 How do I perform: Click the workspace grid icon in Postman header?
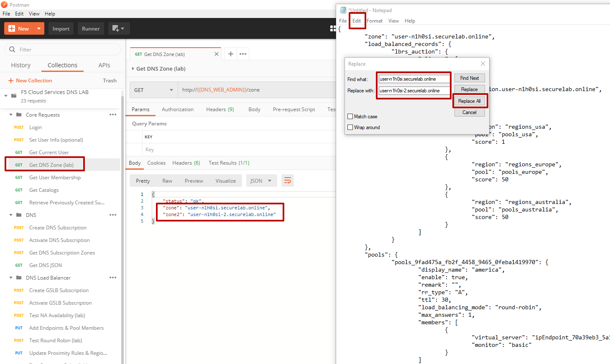333,28
